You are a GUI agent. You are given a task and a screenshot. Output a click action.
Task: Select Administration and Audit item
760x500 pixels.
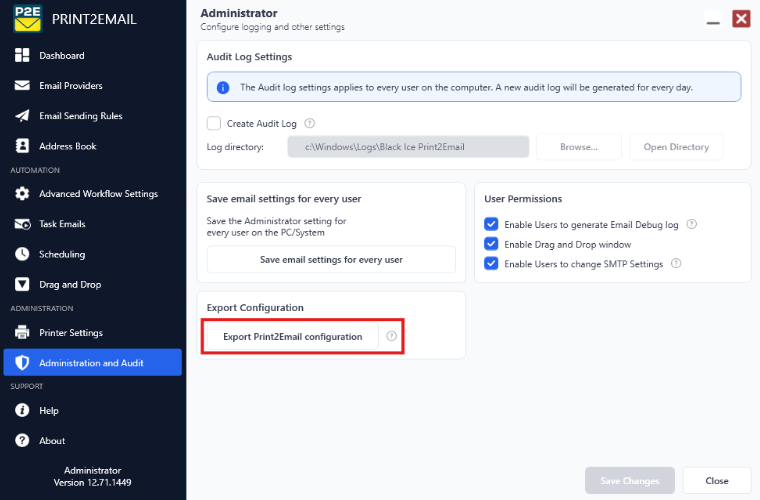tap(93, 362)
